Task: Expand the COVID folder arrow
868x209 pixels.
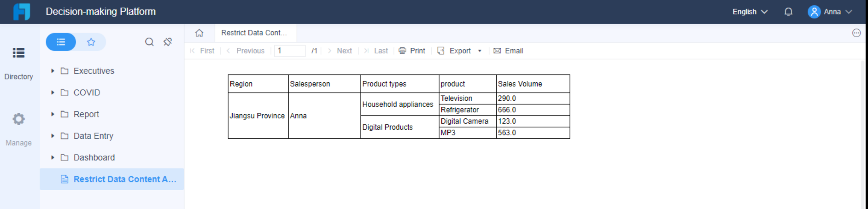Action: tap(53, 92)
